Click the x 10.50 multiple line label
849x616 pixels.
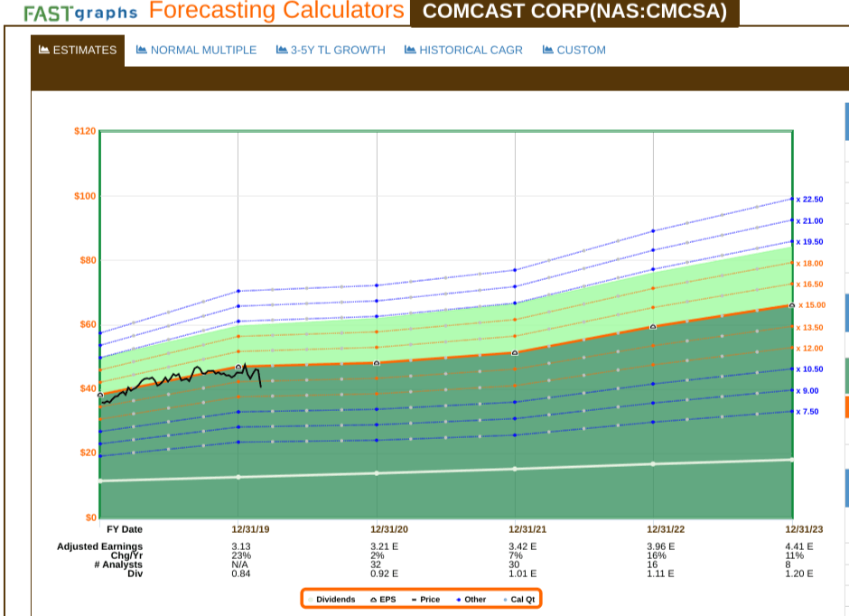click(x=809, y=369)
